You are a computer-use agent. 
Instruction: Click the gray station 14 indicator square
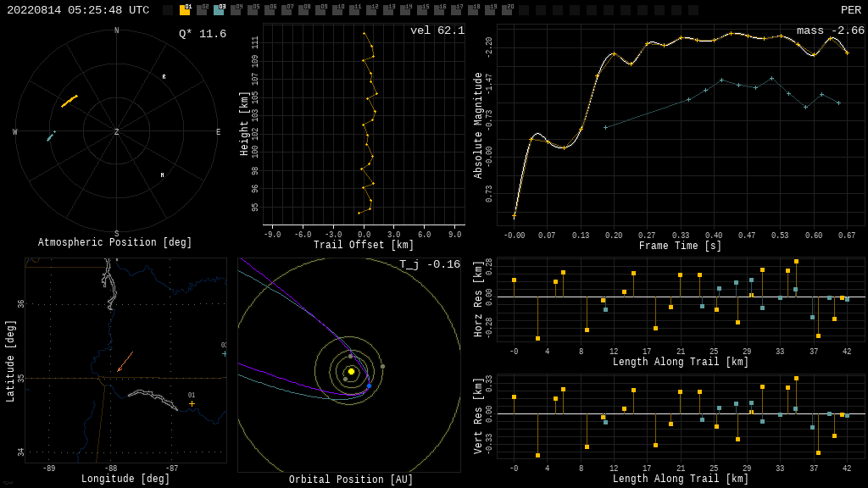[x=405, y=10]
